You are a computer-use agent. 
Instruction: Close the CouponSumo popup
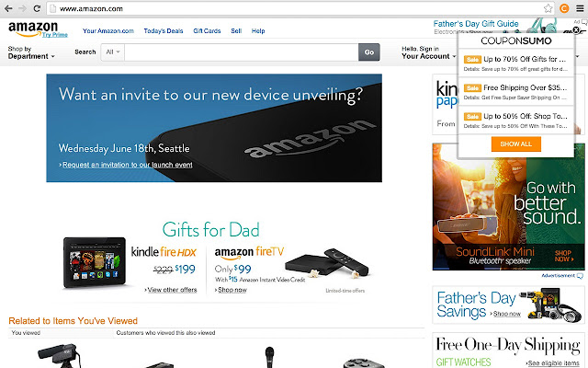point(576,29)
